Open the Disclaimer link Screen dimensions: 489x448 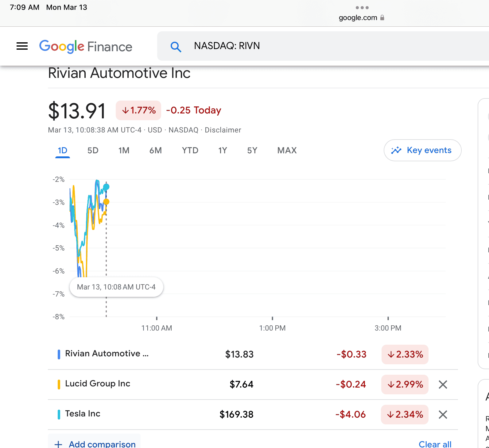tap(223, 130)
